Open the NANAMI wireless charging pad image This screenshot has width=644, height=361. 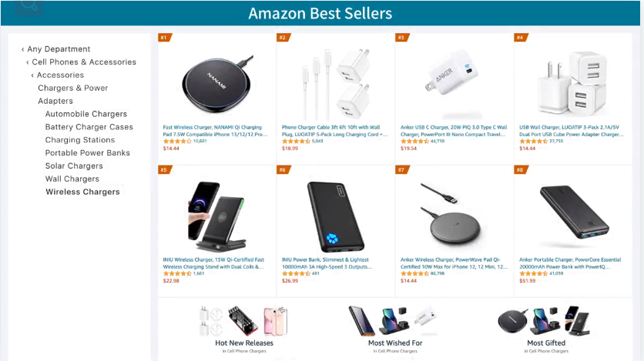click(218, 84)
